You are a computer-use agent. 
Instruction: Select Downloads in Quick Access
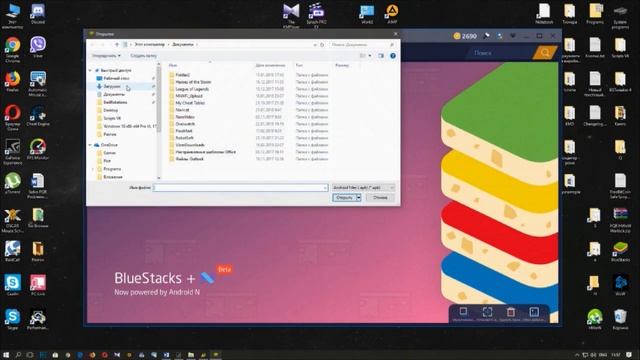(x=112, y=86)
